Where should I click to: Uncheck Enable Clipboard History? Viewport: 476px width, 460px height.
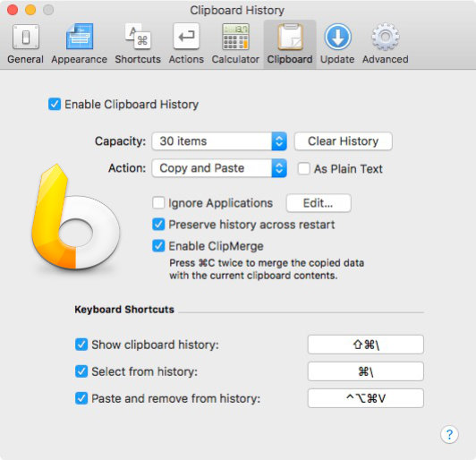[x=55, y=104]
